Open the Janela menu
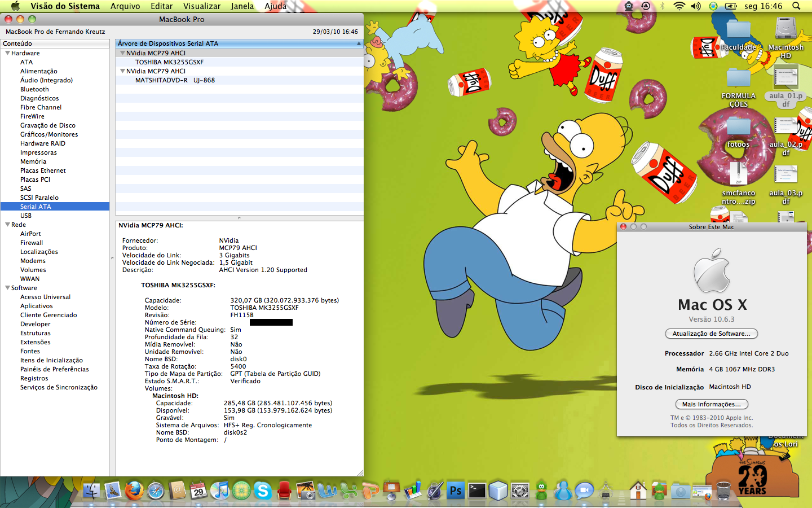 coord(242,6)
